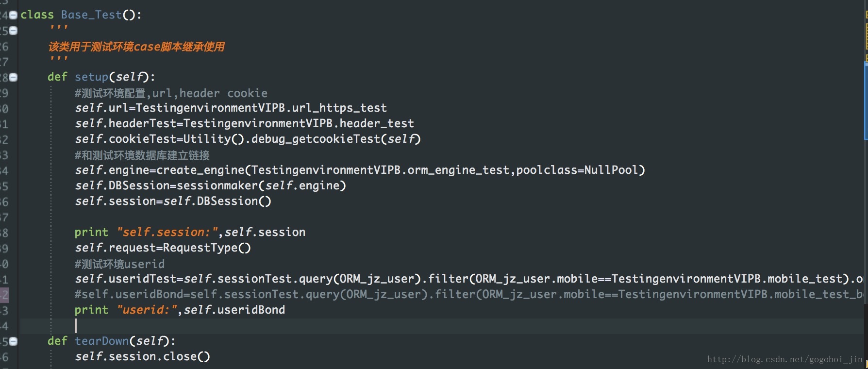The image size is (868, 369).
Task: Click the class name Base_Test
Action: 91,15
